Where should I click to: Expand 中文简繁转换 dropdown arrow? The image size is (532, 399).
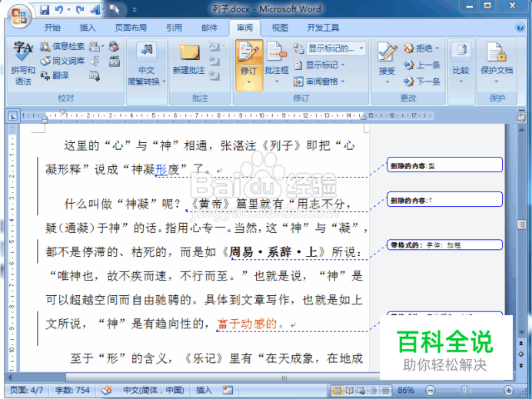pos(164,81)
